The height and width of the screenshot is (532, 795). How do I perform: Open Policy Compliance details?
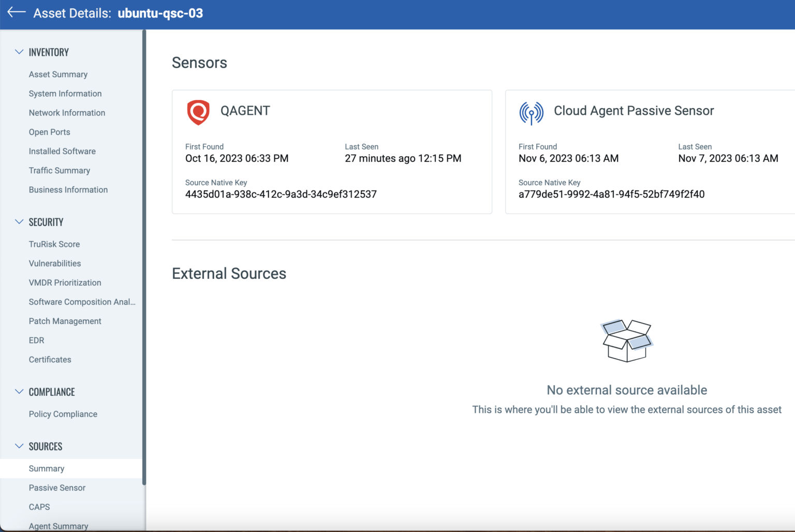coord(63,413)
